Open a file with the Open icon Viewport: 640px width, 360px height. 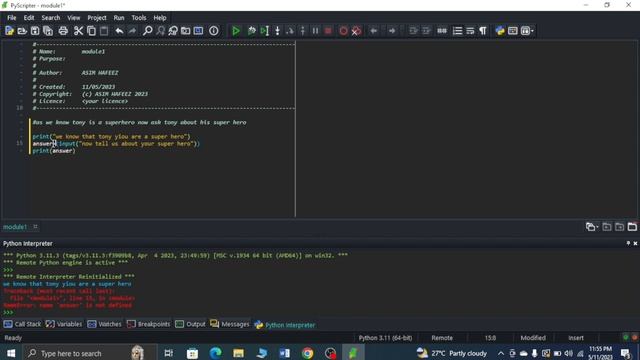(22, 31)
